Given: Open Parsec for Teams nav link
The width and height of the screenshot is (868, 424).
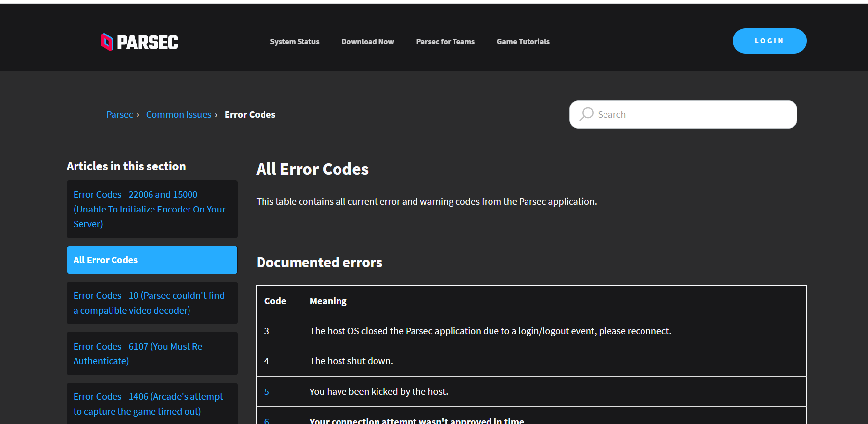Looking at the screenshot, I should click(x=446, y=42).
